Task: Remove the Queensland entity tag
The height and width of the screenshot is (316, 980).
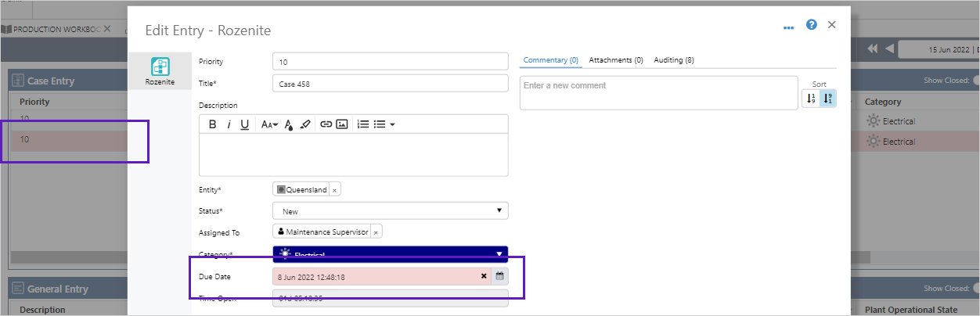Action: [334, 189]
